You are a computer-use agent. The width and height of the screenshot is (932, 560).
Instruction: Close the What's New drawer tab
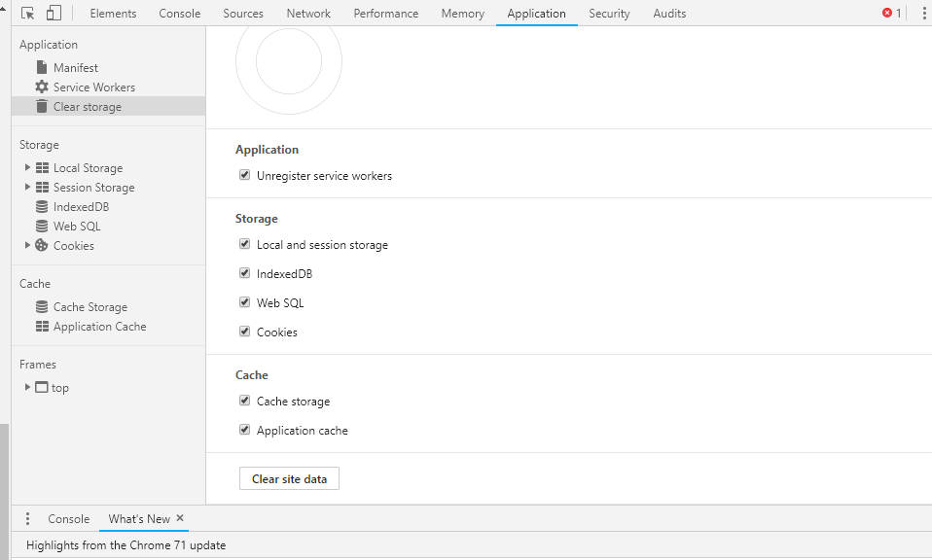[180, 519]
